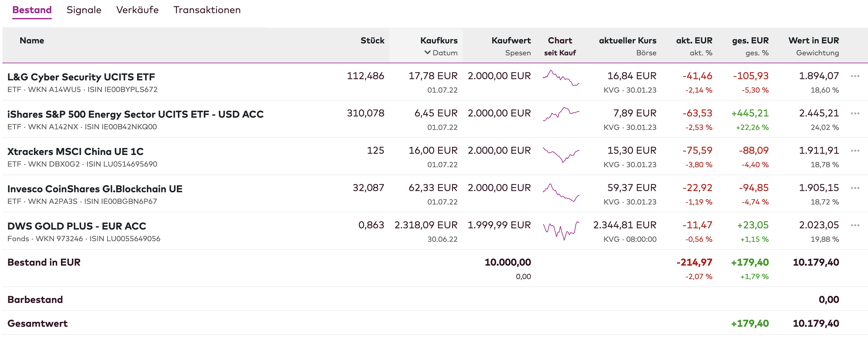
Task: Sort table by Stück column header
Action: click(x=372, y=40)
